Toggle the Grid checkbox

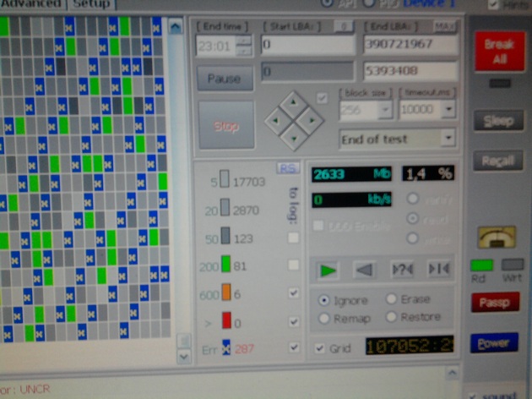(319, 347)
